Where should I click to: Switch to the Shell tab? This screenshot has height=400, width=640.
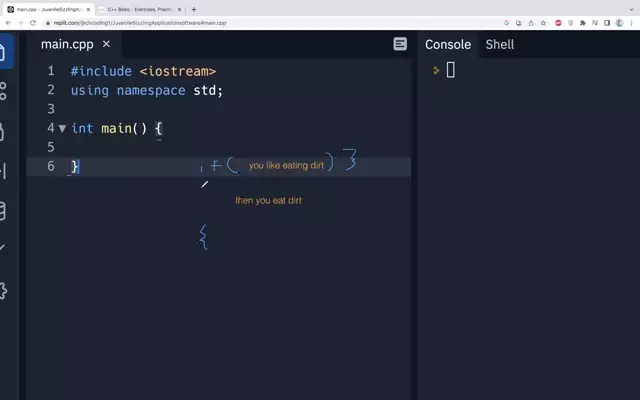pyautogui.click(x=500, y=44)
